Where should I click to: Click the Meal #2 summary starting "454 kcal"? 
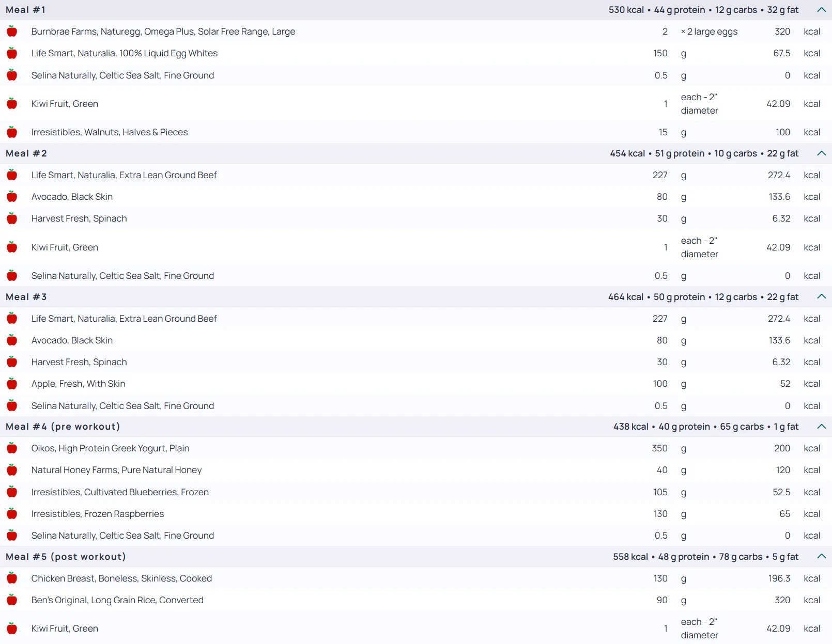(704, 153)
